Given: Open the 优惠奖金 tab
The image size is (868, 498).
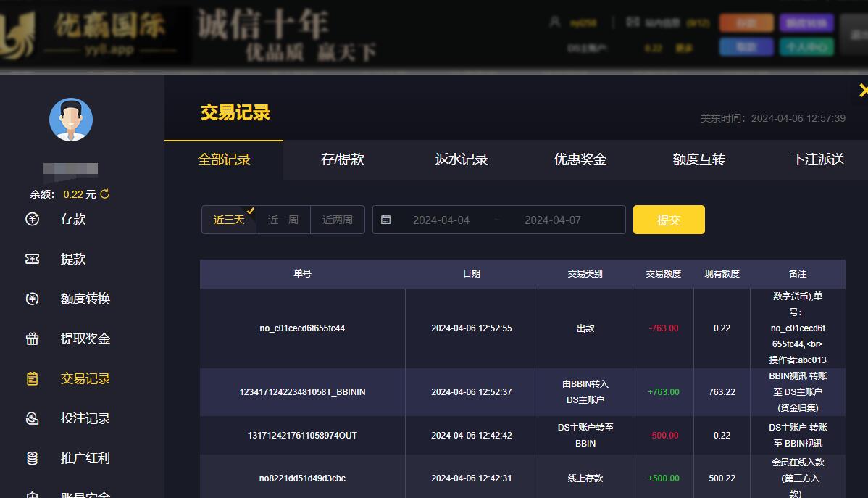Looking at the screenshot, I should click(x=580, y=159).
